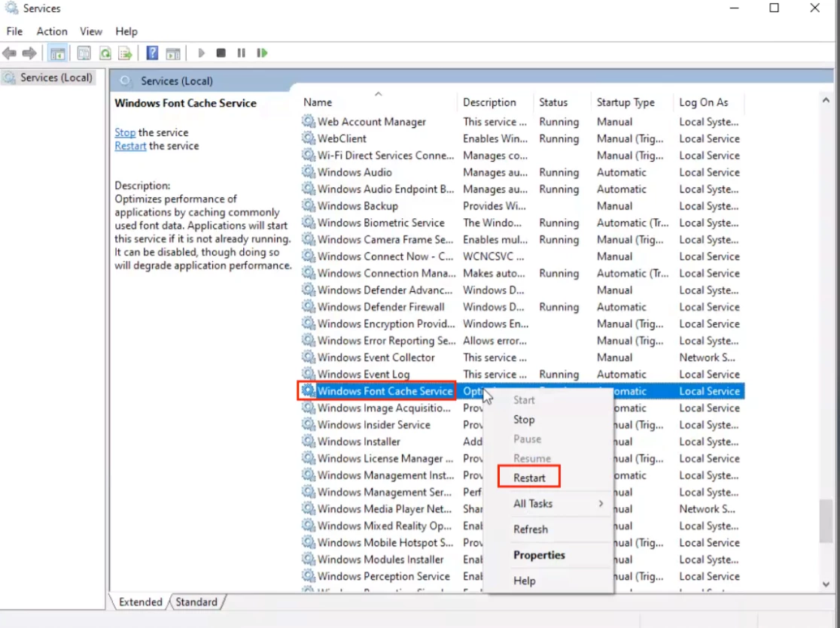Screen dimensions: 840x628
Task: Click the scrollbar down arrow
Action: click(x=826, y=584)
